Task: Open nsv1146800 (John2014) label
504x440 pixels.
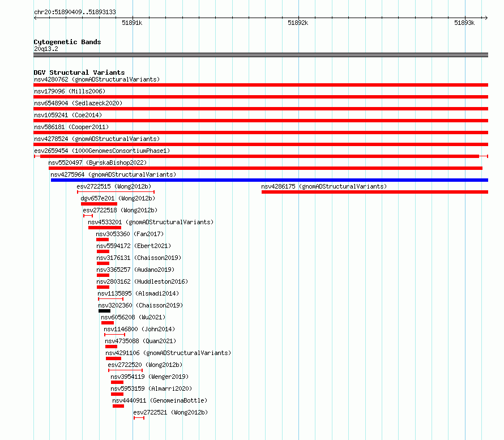Action: click(139, 329)
